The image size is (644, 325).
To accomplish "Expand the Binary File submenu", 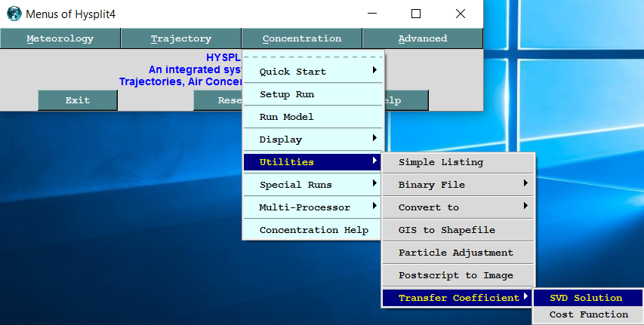I will pyautogui.click(x=458, y=185).
